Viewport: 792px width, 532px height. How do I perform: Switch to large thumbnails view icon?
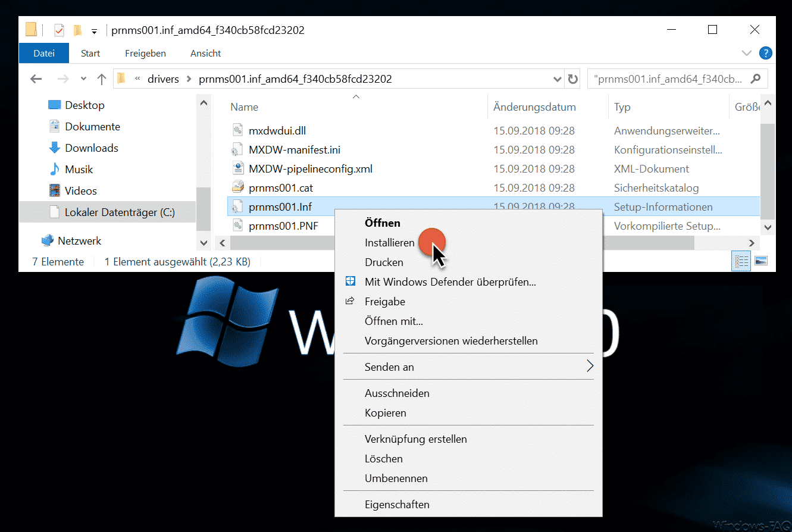coord(761,261)
